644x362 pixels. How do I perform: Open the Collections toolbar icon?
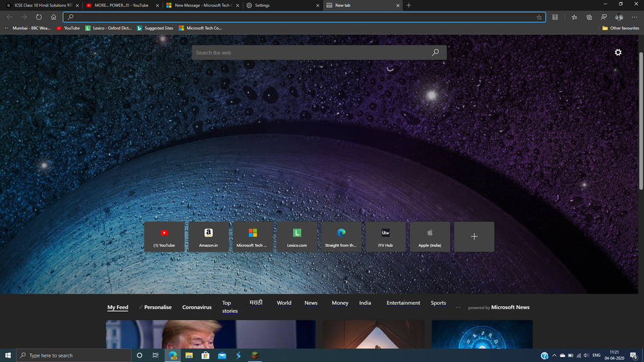[589, 17]
